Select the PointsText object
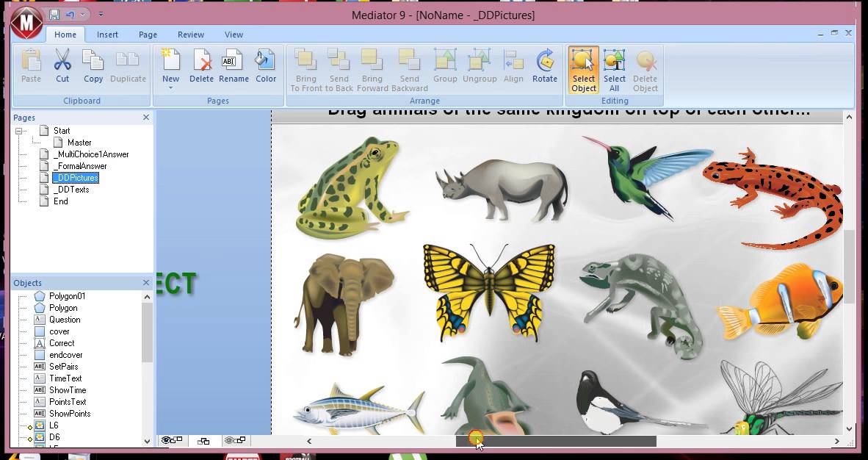Image resolution: width=868 pixels, height=460 pixels. tap(68, 402)
